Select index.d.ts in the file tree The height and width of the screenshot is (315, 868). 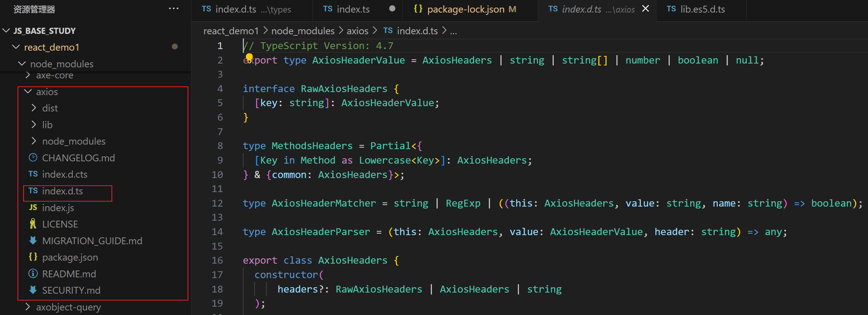pos(62,191)
